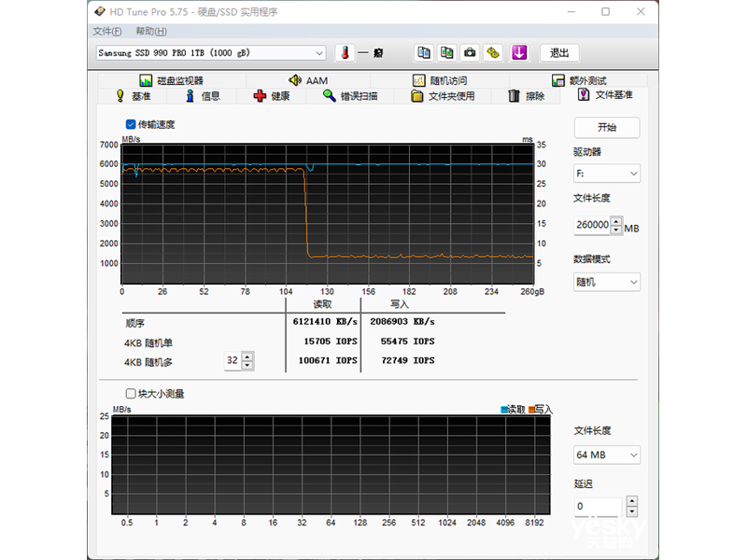747x560 pixels.
Task: Open the 驱动器 F: drive dropdown
Action: point(607,174)
